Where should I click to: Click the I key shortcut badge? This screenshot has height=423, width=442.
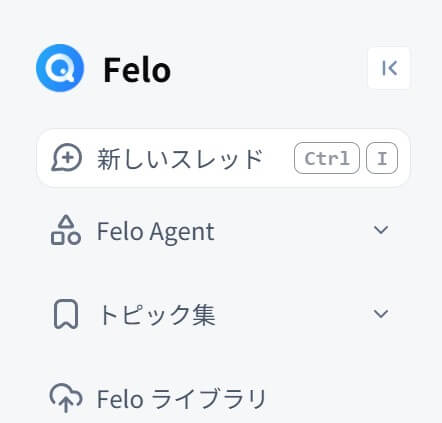(x=382, y=158)
